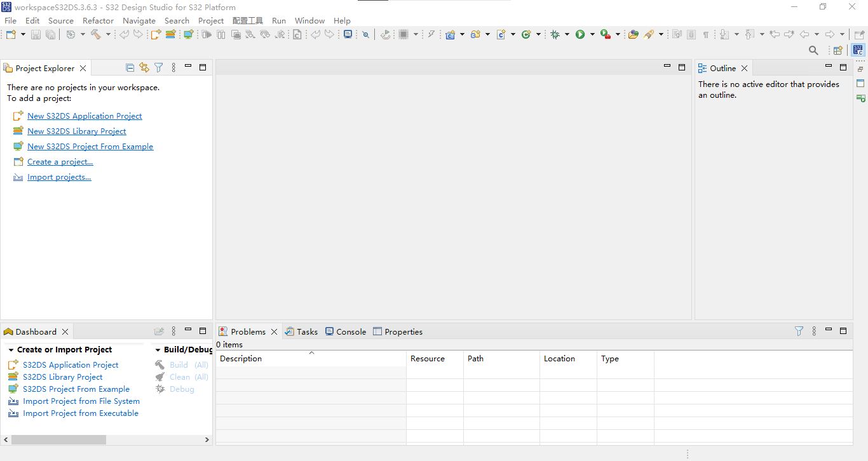Open the File menu

pyautogui.click(x=11, y=20)
